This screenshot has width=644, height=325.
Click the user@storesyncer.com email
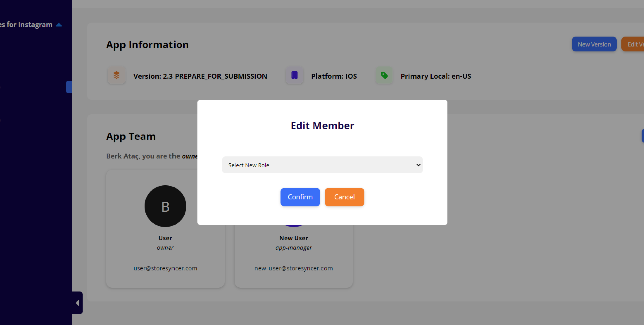click(165, 268)
